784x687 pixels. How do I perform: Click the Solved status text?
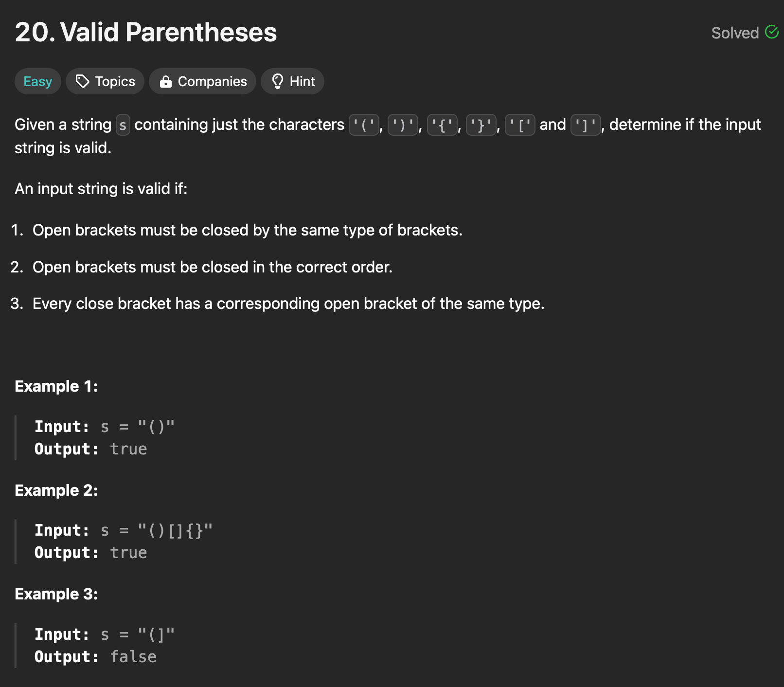point(735,33)
